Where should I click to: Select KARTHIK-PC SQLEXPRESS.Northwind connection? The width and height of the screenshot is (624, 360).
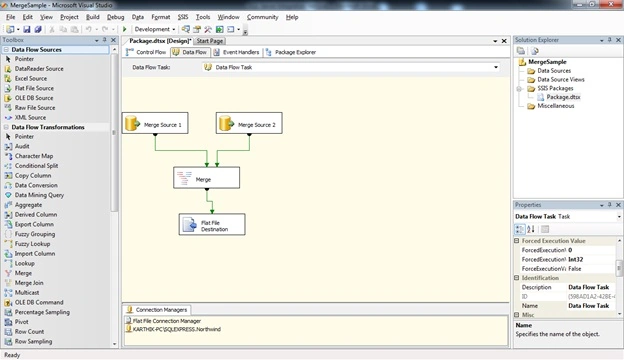(173, 329)
